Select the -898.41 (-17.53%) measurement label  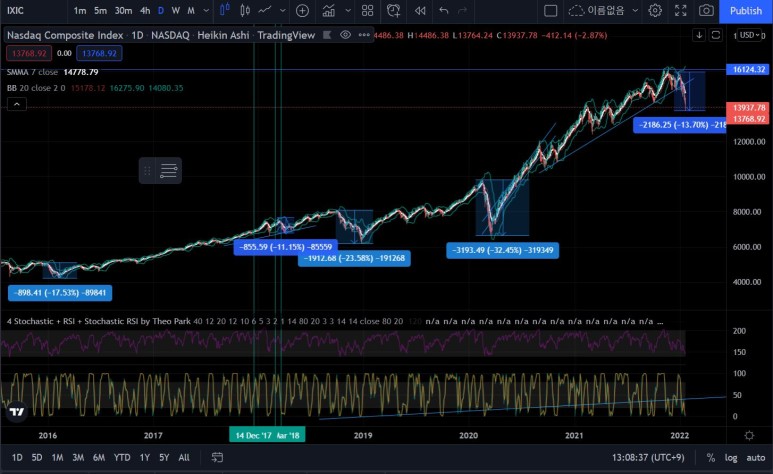[x=60, y=292]
